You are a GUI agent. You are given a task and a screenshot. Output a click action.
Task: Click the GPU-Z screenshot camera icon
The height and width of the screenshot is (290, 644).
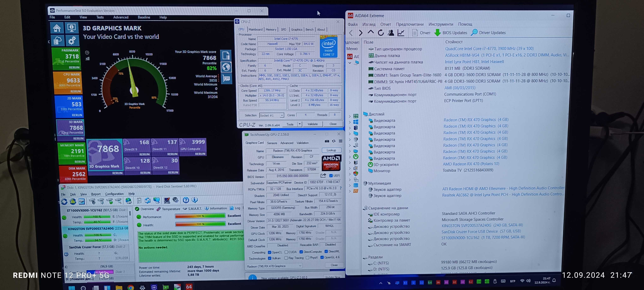click(327, 141)
